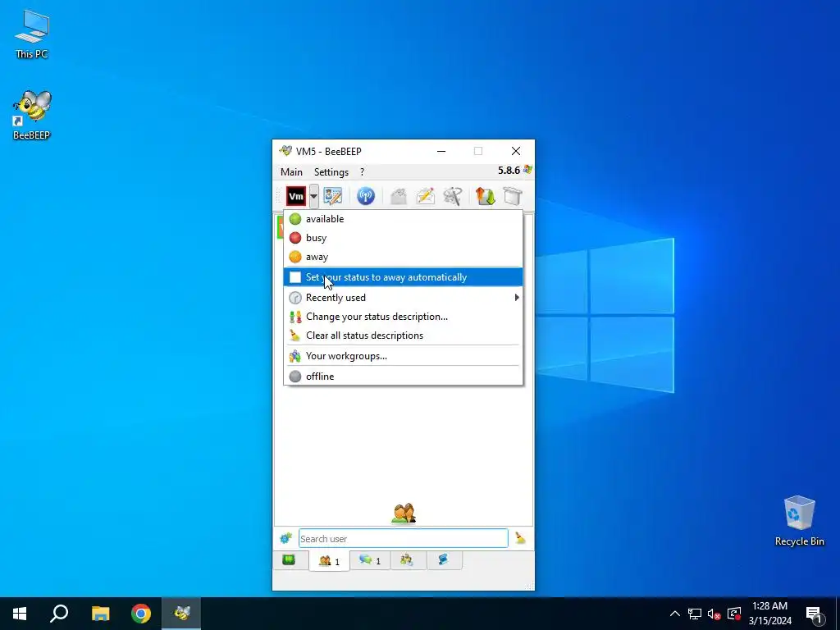The height and width of the screenshot is (630, 840).
Task: Open the Settings menu
Action: pyautogui.click(x=331, y=172)
